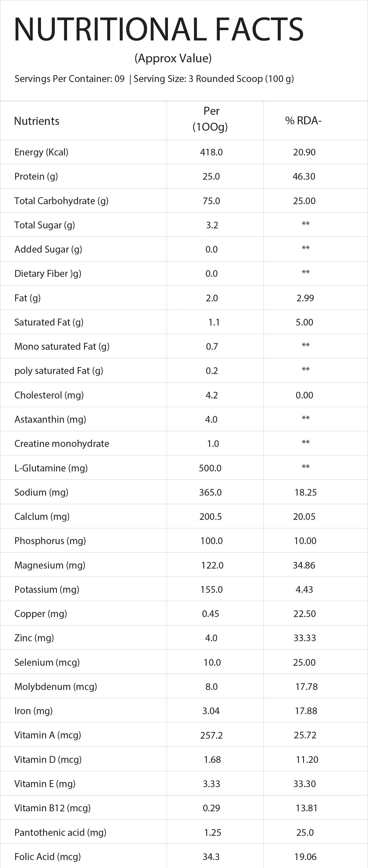Click the Serving Size 3 Rounded Scoop text
The width and height of the screenshot is (368, 868).
click(214, 79)
